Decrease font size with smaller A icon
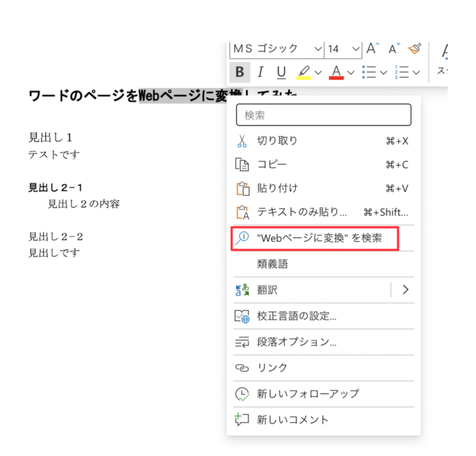 (x=394, y=48)
